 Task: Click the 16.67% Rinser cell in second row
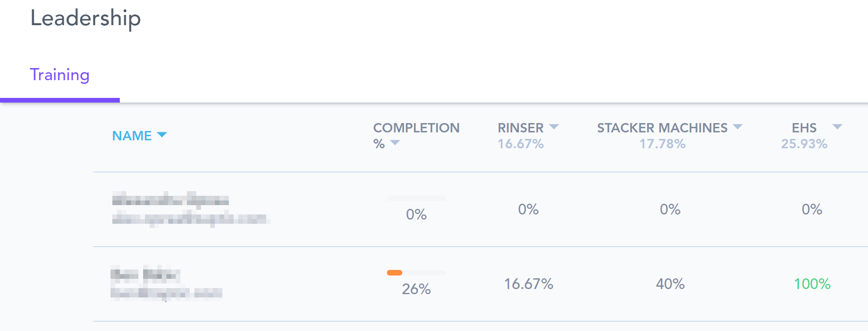tap(528, 284)
